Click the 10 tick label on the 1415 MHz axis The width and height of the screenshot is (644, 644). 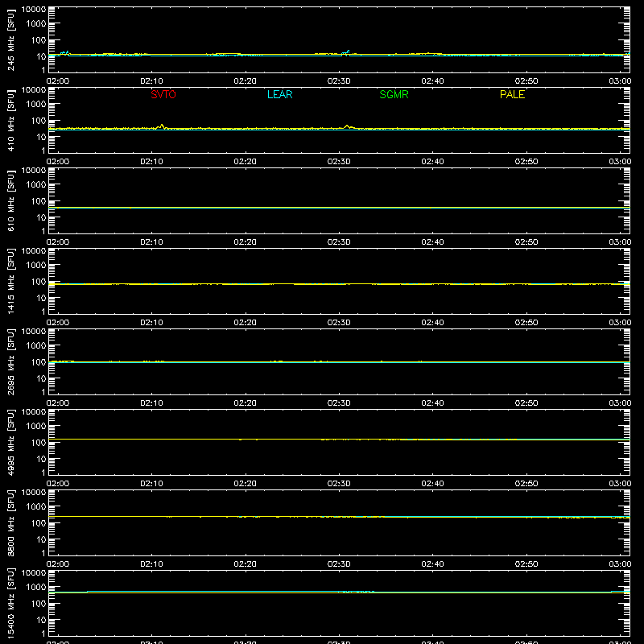[x=41, y=298]
